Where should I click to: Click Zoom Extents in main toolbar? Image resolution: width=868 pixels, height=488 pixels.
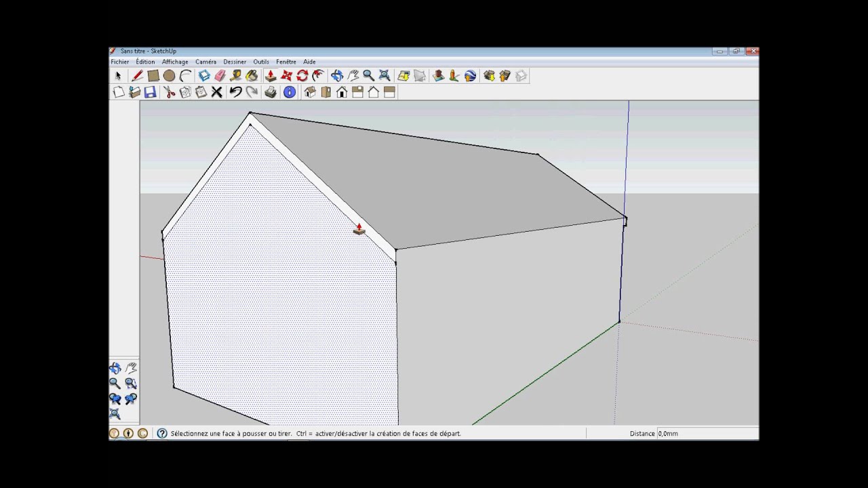384,76
